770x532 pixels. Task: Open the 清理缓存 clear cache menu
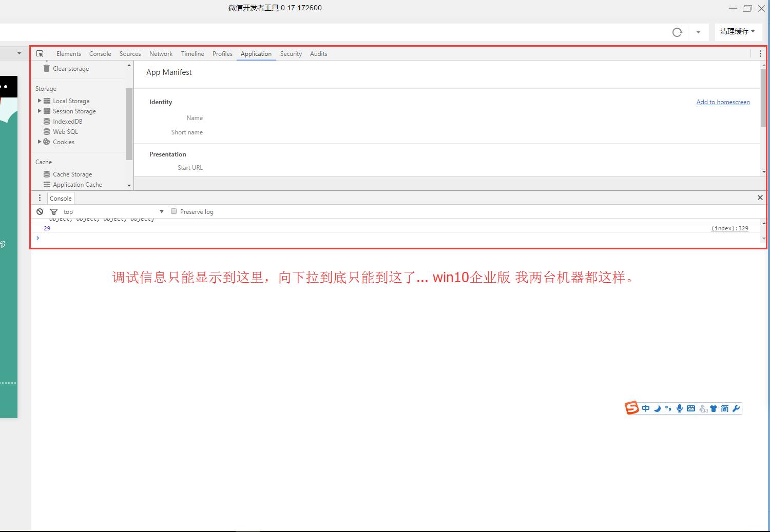pos(737,31)
